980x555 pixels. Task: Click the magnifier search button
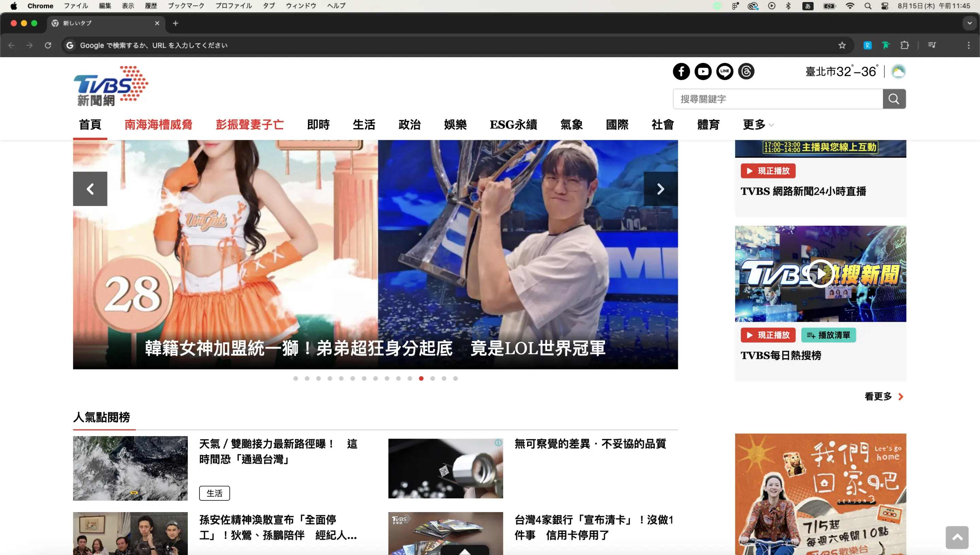[x=894, y=99]
